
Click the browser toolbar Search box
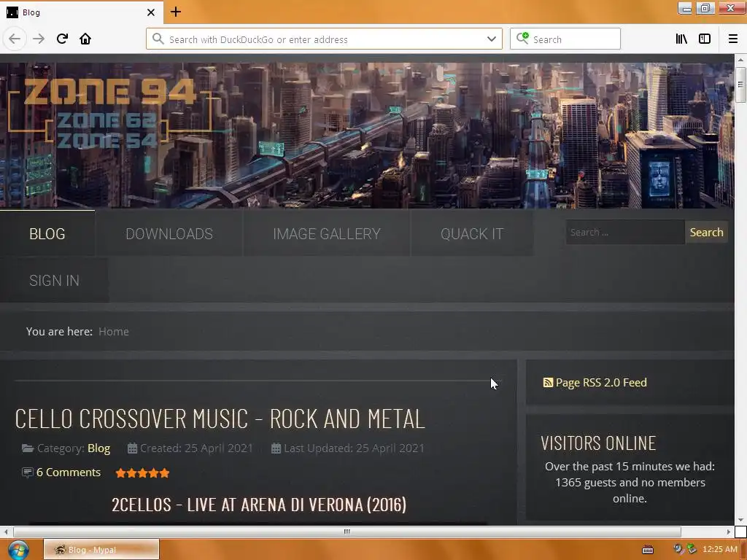tap(565, 39)
